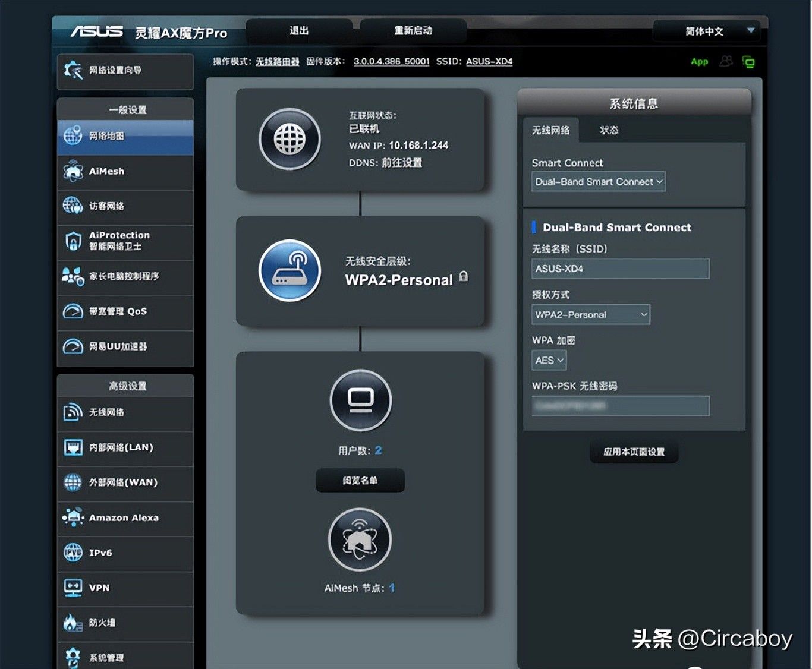Click the firewall flame icon
This screenshot has height=669, width=812.
tap(73, 623)
